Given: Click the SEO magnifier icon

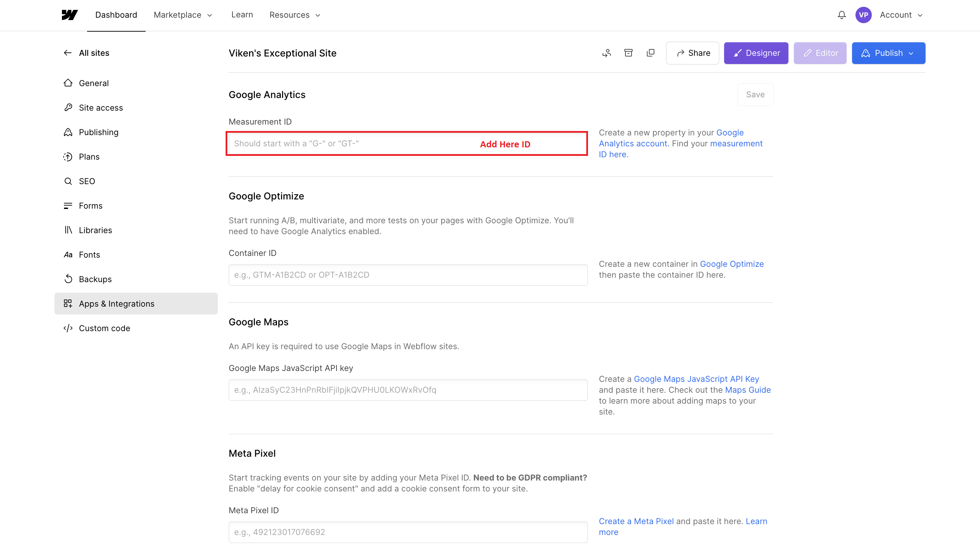Looking at the screenshot, I should [x=68, y=181].
